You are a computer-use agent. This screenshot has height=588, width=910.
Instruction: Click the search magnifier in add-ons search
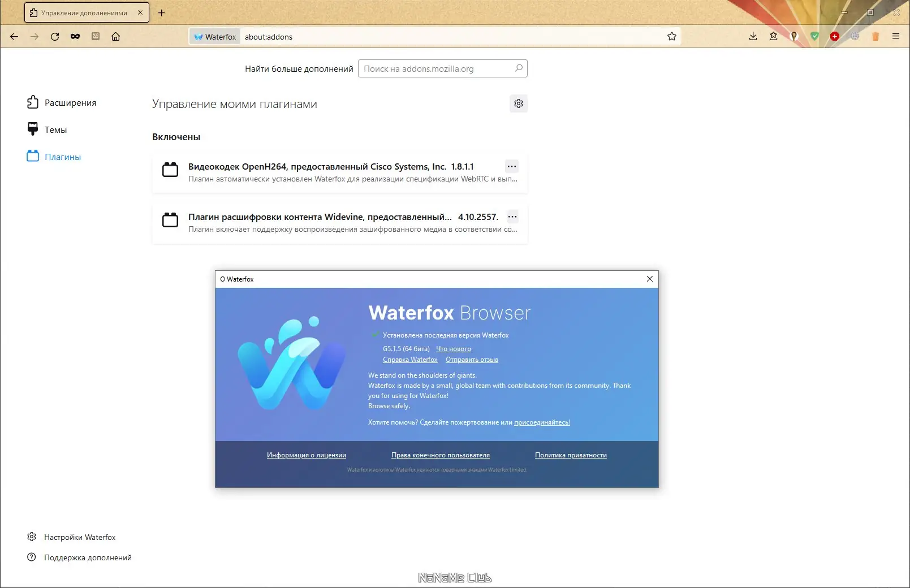(x=519, y=68)
